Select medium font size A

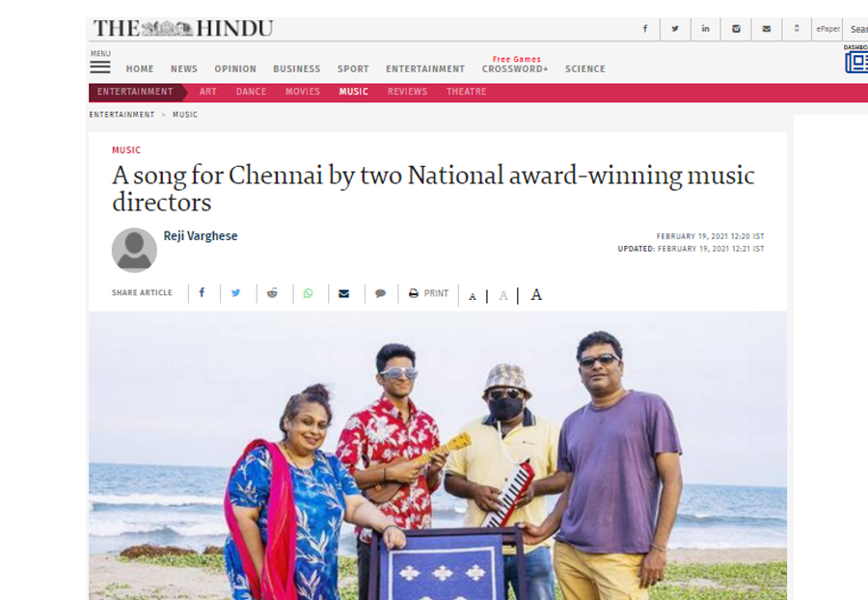[502, 295]
